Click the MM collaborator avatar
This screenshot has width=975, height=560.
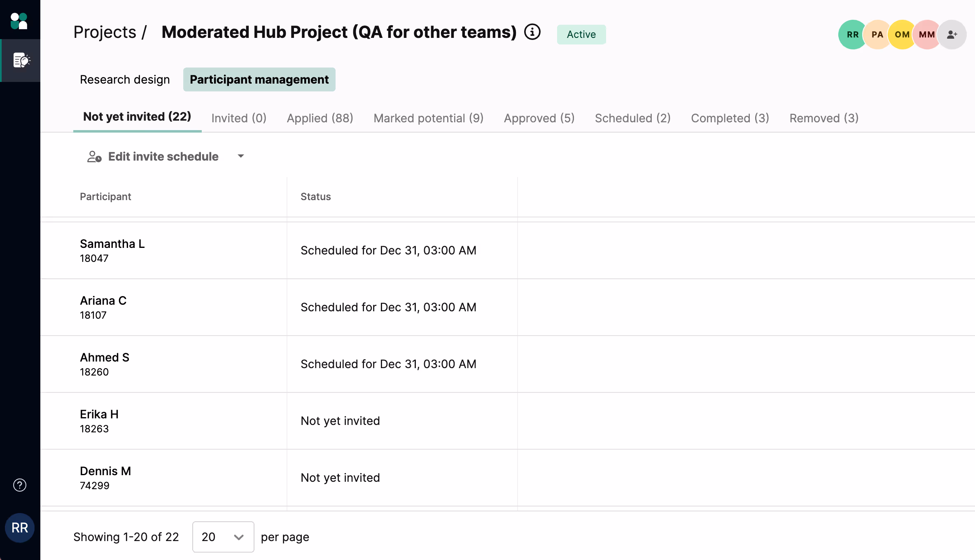926,35
